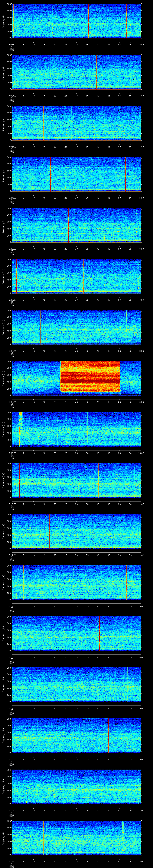Screen dimensions: 153x868
Task: Select the 6:05:00 start time label
Action: (x=12, y=249)
